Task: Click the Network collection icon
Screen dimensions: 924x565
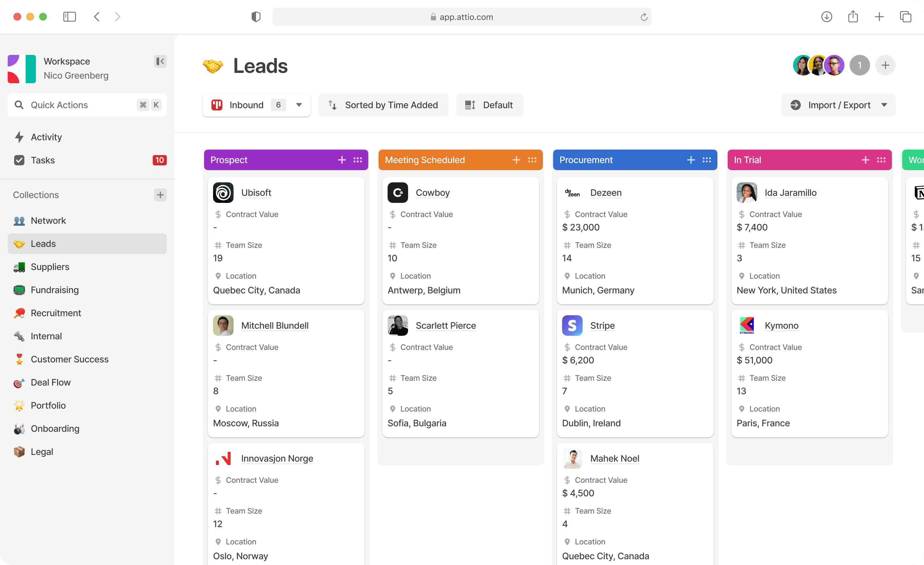Action: (19, 220)
